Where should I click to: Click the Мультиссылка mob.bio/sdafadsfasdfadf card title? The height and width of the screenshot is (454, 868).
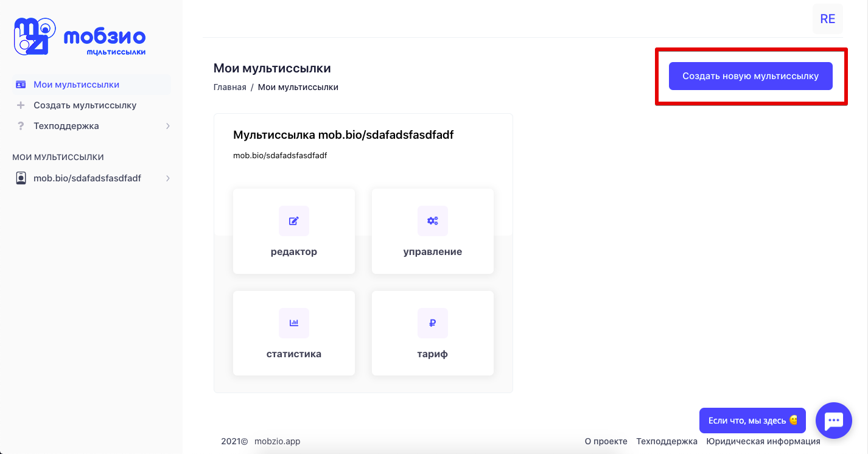click(x=343, y=134)
